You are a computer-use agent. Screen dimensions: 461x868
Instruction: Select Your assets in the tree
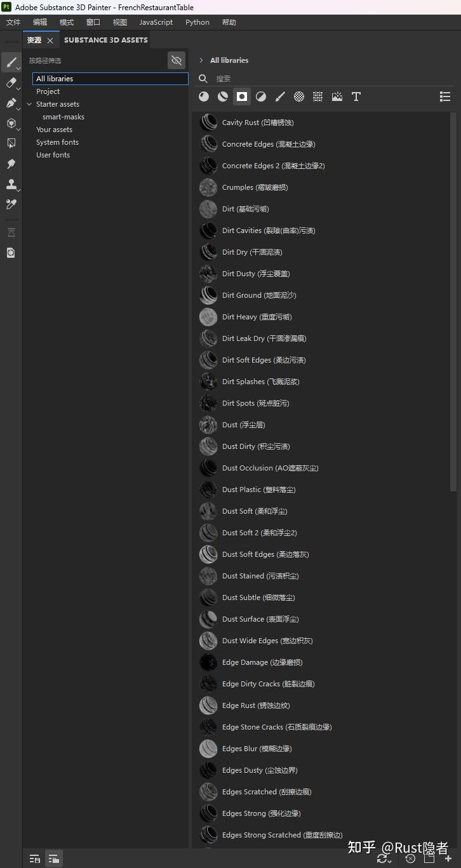click(x=54, y=130)
